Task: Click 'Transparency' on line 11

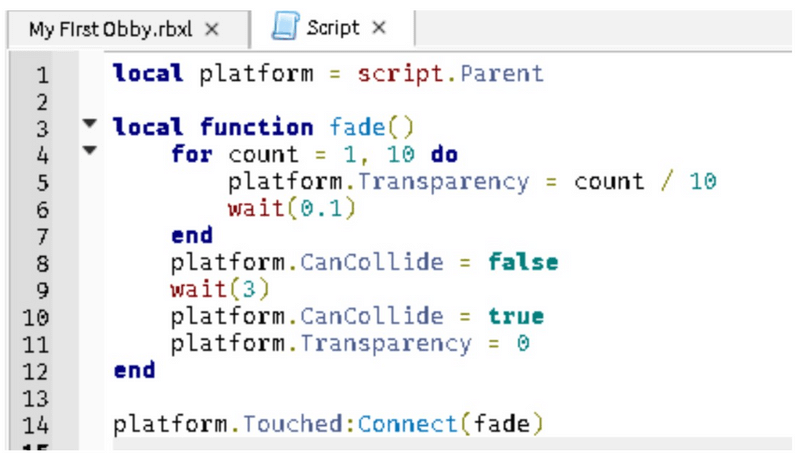Action: click(x=386, y=344)
